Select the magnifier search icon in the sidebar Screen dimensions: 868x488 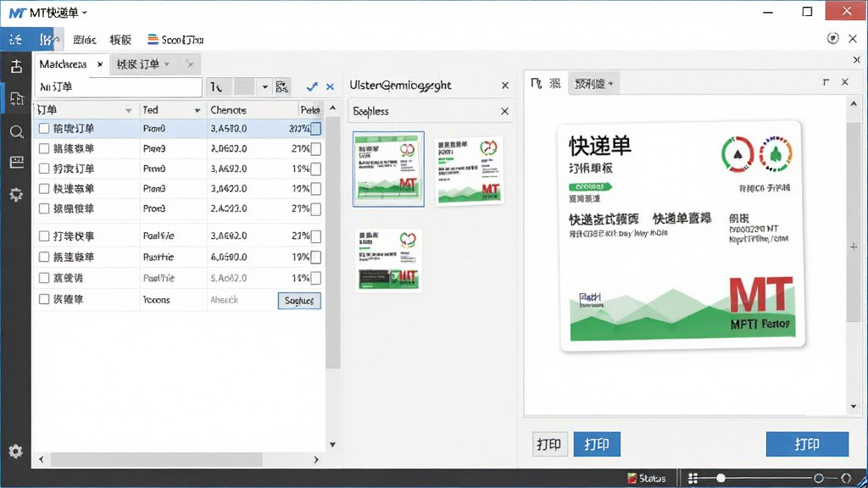click(17, 131)
